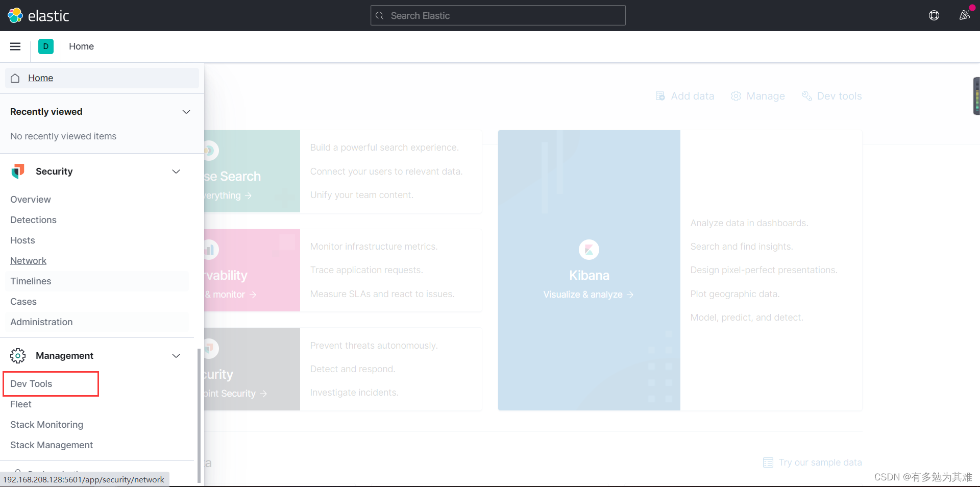Click the sample data table icon
This screenshot has width=980, height=487.
(x=768, y=462)
